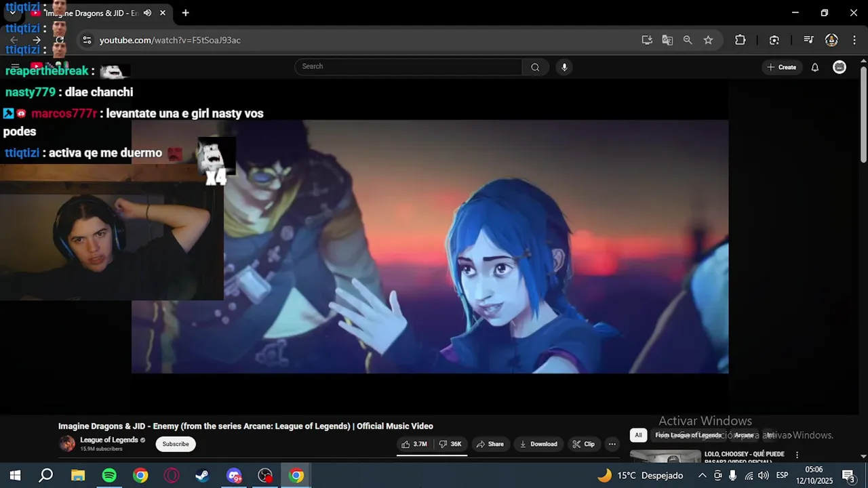Mute the tab via speaker icon
Image resolution: width=868 pixels, height=488 pixels.
tap(147, 13)
